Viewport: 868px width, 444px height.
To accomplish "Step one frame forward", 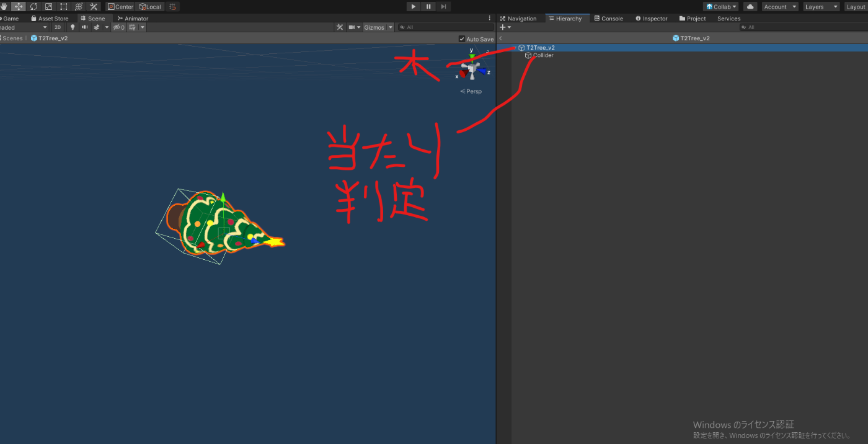I will (443, 6).
